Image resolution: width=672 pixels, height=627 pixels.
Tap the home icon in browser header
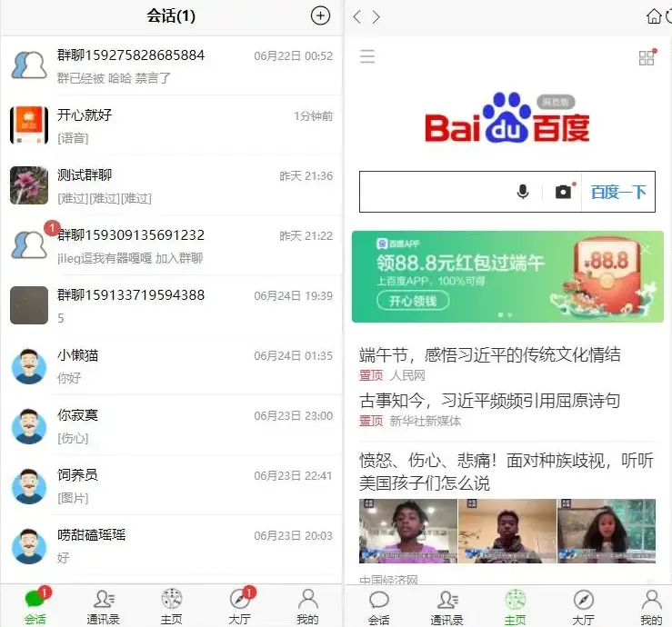coord(654,16)
